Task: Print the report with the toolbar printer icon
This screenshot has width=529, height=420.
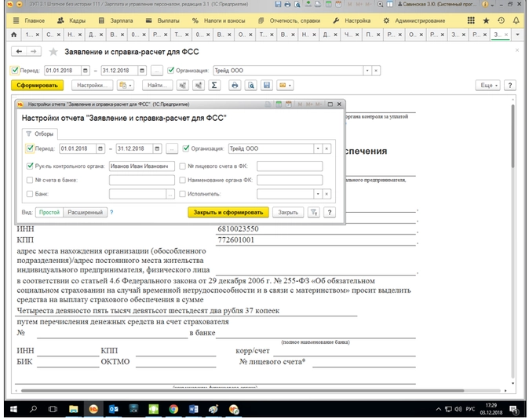Action: (235, 86)
